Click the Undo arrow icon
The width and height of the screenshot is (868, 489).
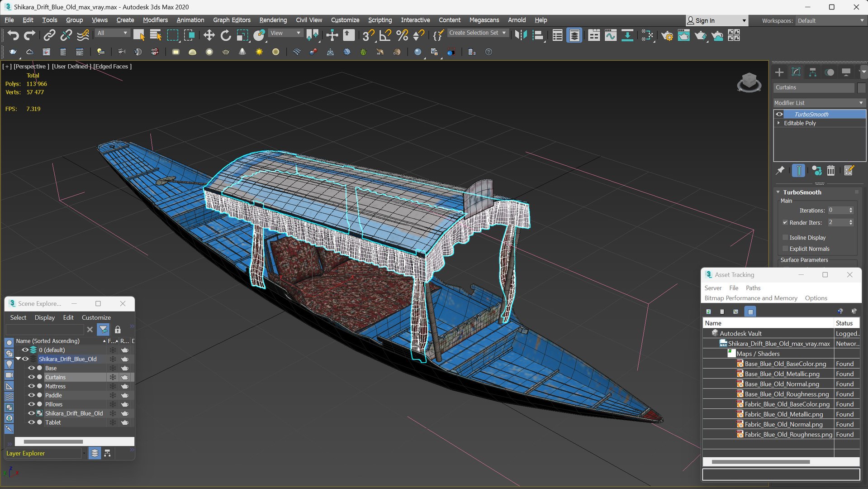pyautogui.click(x=13, y=35)
